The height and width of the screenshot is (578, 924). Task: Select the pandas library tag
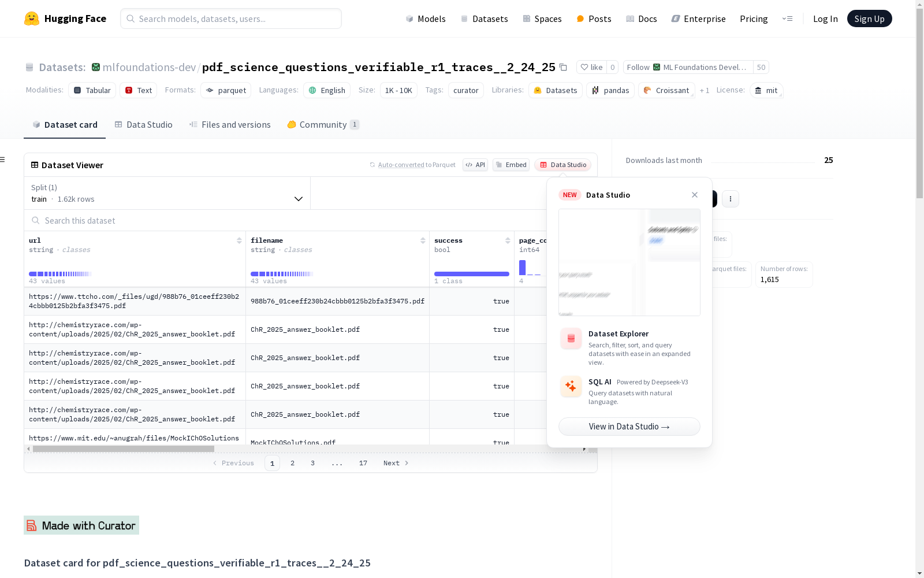tap(610, 90)
